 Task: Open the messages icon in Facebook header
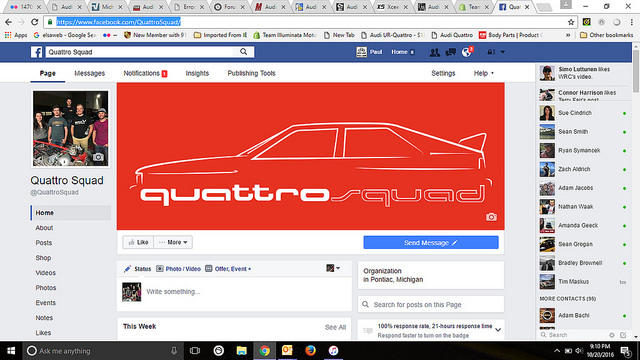(451, 52)
